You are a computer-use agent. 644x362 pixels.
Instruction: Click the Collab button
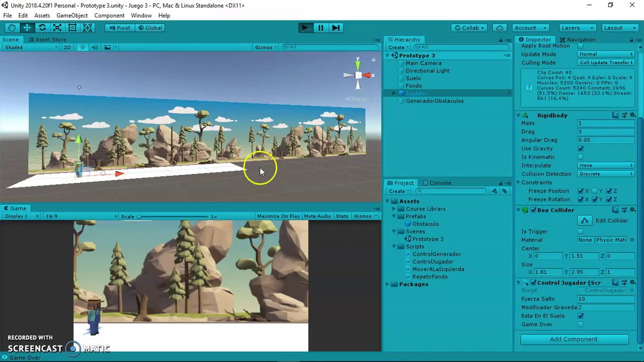coord(469,28)
